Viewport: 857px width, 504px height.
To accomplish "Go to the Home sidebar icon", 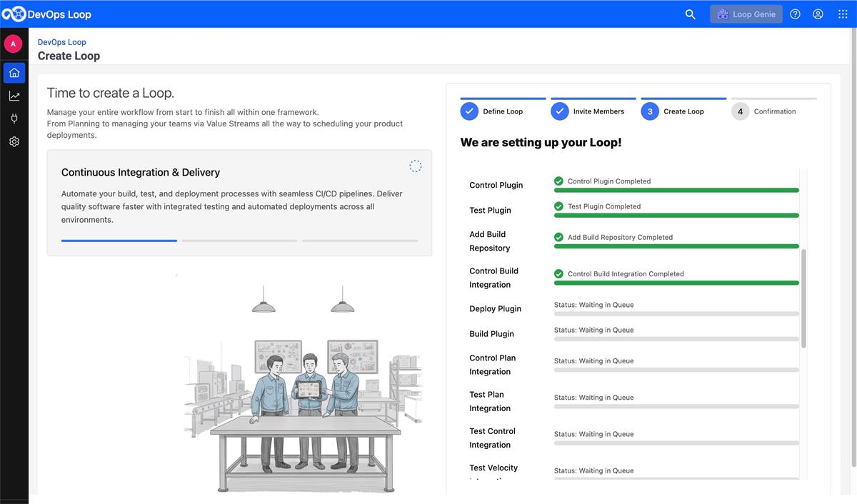I will pyautogui.click(x=14, y=73).
